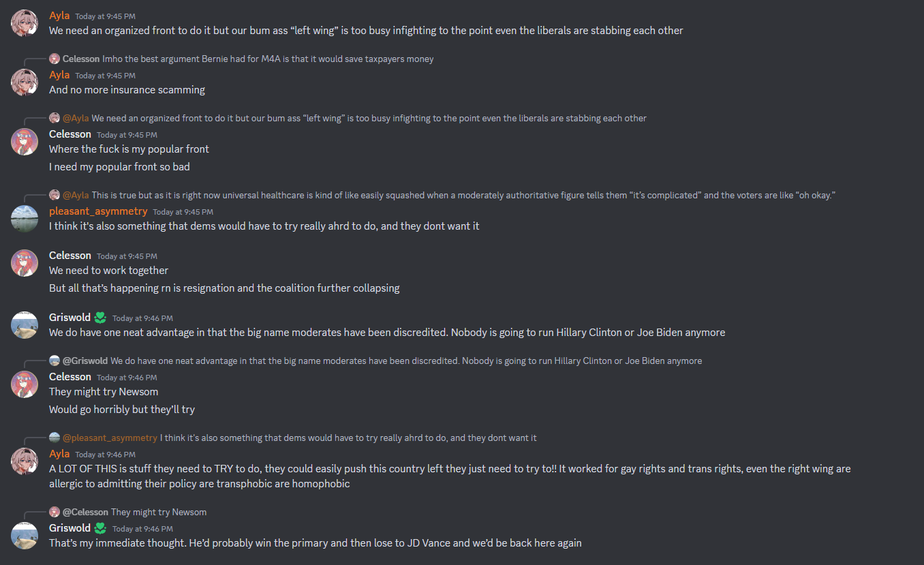Click small pleasant_asymmetry avatar in reply preview

(x=55, y=438)
